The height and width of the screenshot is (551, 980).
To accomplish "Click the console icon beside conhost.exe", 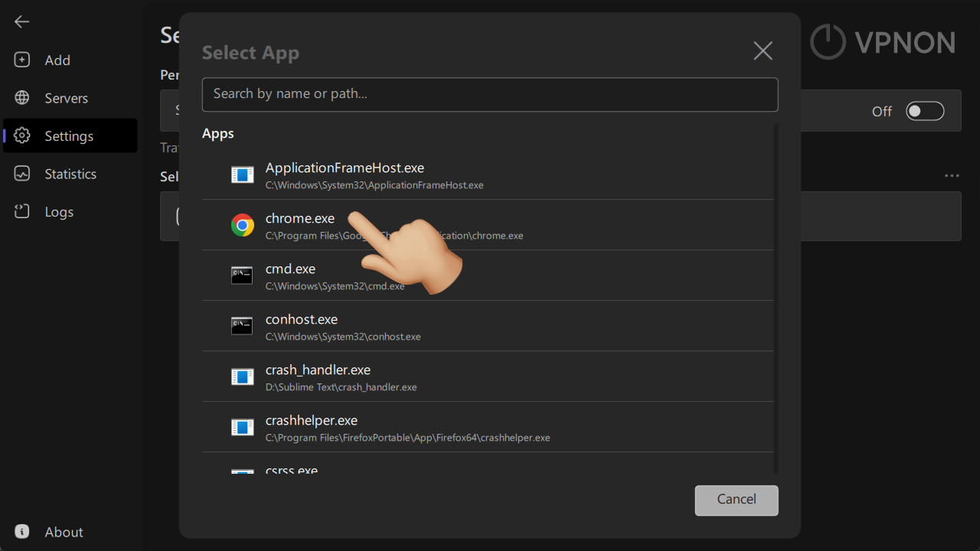I will pyautogui.click(x=242, y=325).
